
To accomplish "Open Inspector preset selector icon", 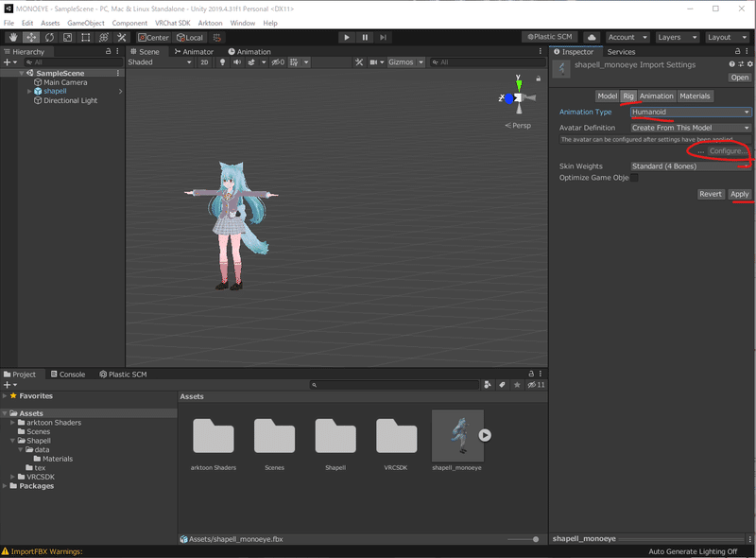I will [x=741, y=64].
